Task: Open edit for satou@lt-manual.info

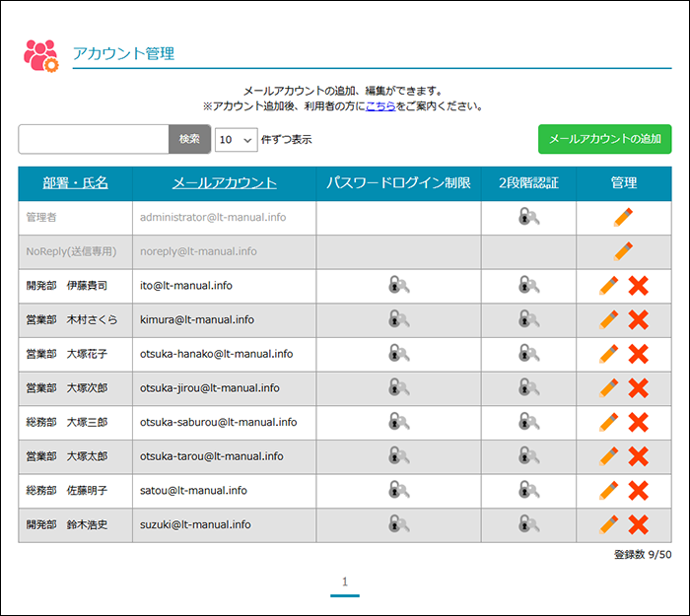Action: (609, 490)
